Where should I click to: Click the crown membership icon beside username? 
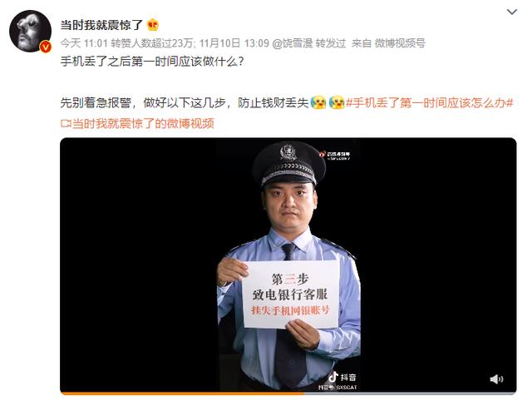point(153,25)
